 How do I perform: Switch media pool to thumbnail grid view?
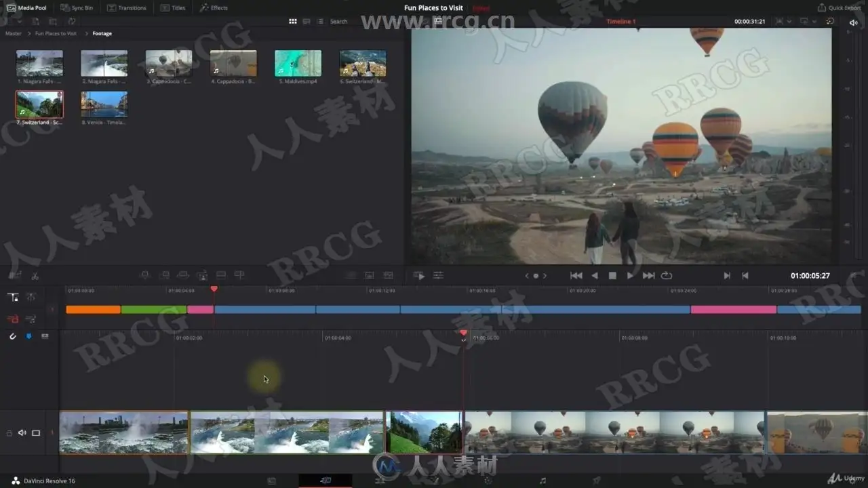293,22
